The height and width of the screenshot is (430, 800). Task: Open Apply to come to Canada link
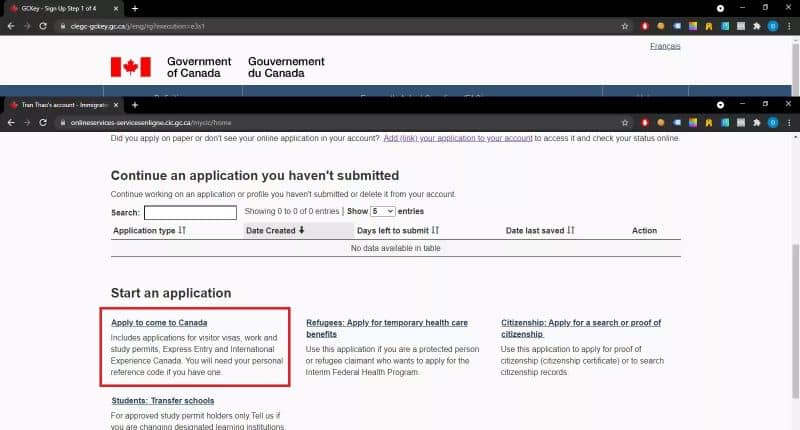point(159,322)
